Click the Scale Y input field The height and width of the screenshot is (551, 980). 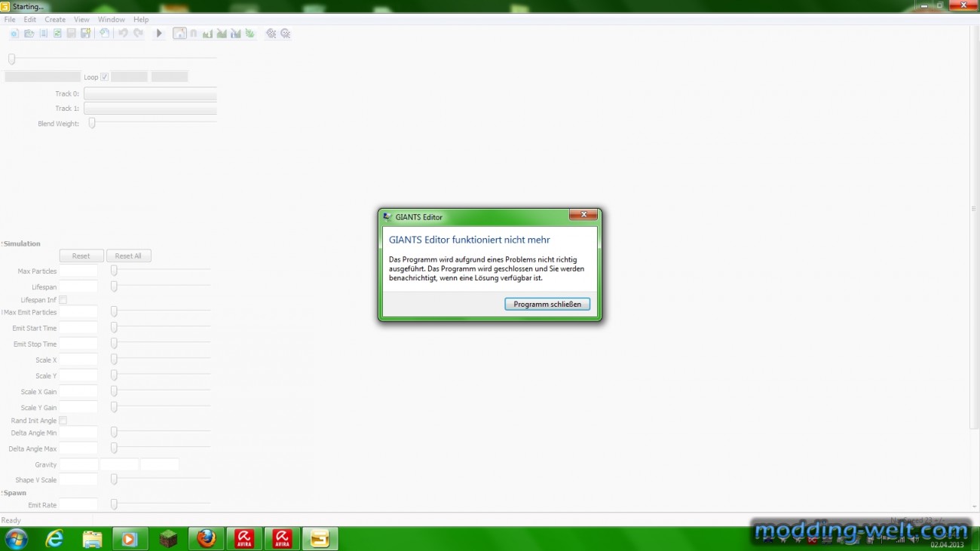pyautogui.click(x=78, y=375)
